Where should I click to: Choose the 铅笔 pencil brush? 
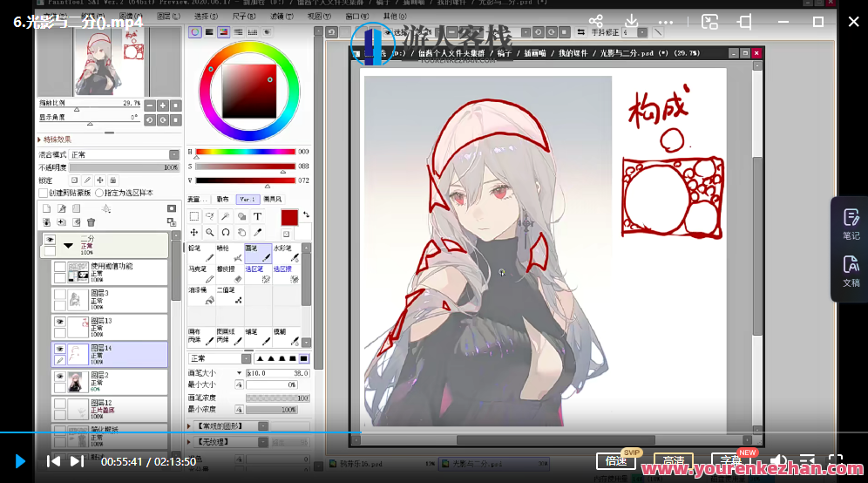click(x=201, y=253)
